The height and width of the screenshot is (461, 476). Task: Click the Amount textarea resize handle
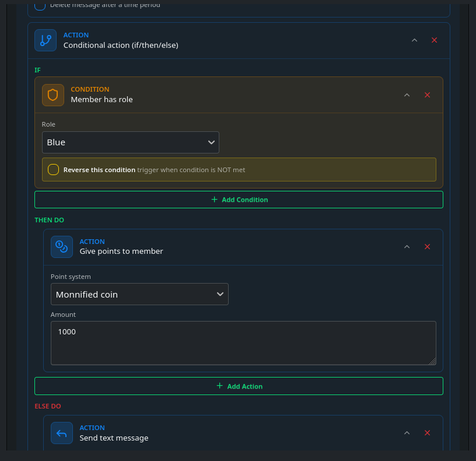coord(432,361)
